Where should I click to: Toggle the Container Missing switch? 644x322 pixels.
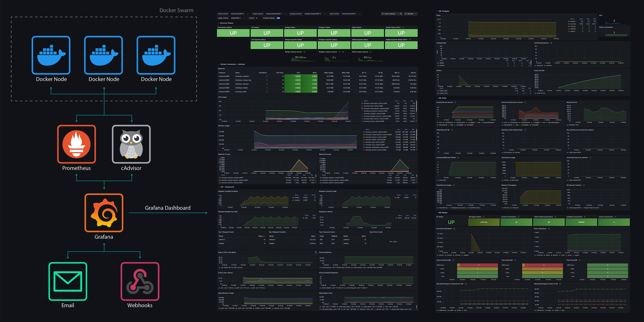(x=278, y=18)
